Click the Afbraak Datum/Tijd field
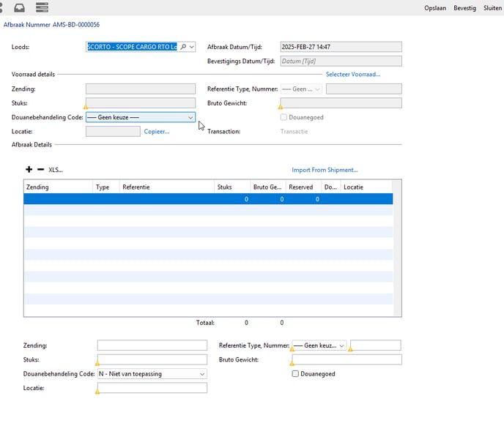This screenshot has height=426, width=504. (341, 47)
